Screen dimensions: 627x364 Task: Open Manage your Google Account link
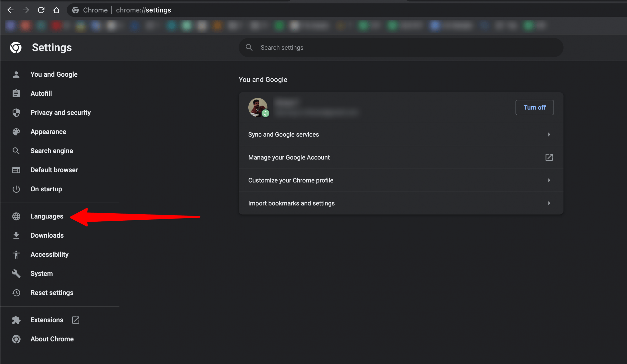point(401,157)
